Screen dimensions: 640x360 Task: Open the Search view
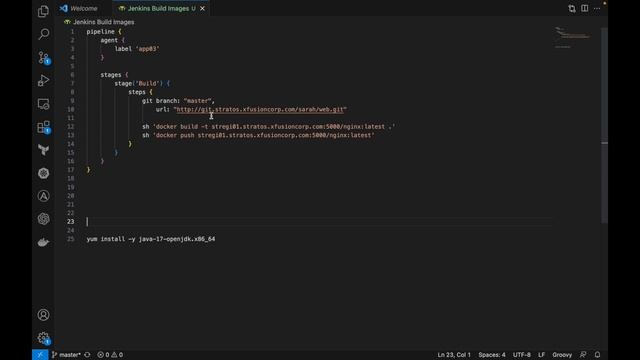coord(43,34)
